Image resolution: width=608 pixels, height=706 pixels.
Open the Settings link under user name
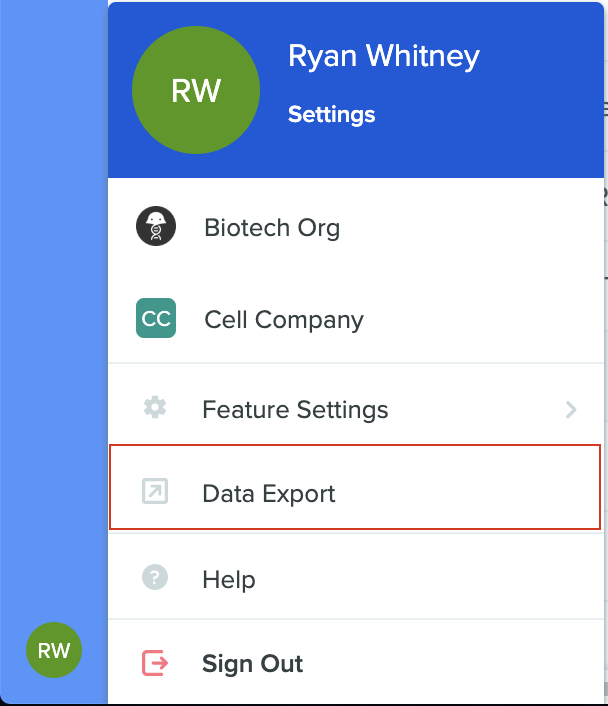click(331, 114)
